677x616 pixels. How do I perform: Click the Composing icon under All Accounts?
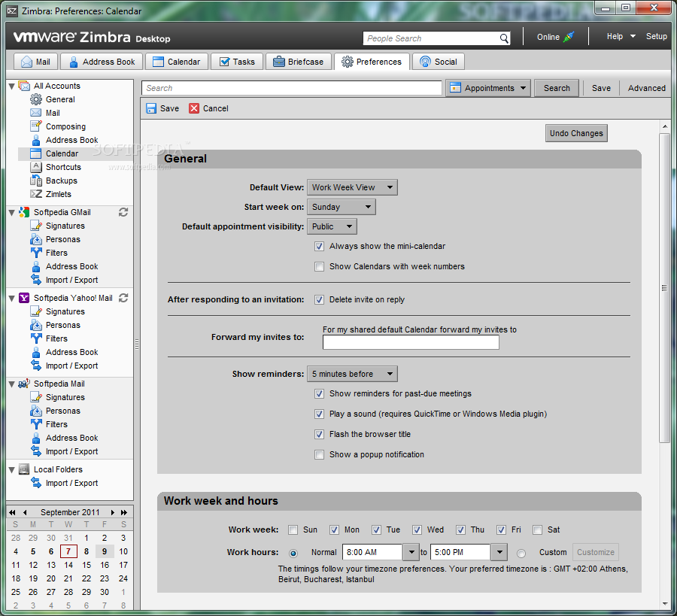point(36,126)
